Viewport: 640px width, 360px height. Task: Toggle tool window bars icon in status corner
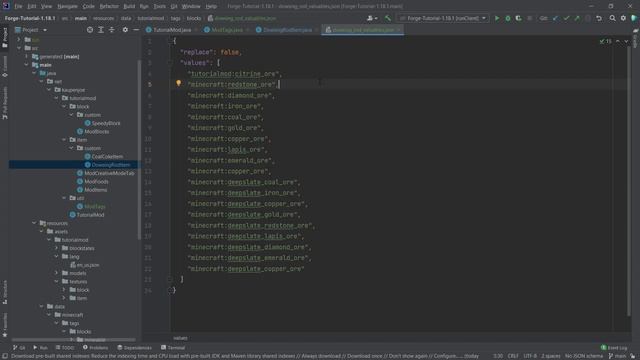[4, 356]
